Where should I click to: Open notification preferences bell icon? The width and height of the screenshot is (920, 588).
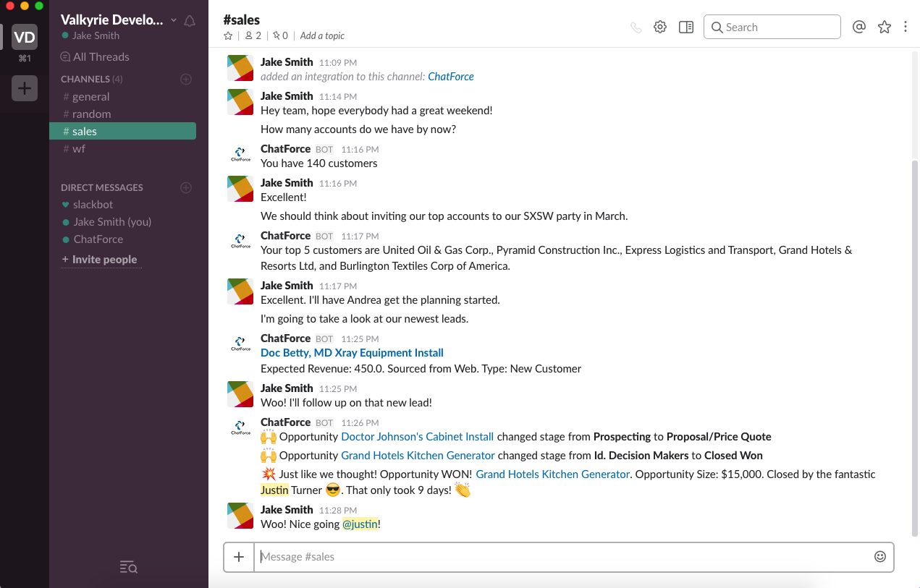pyautogui.click(x=190, y=21)
